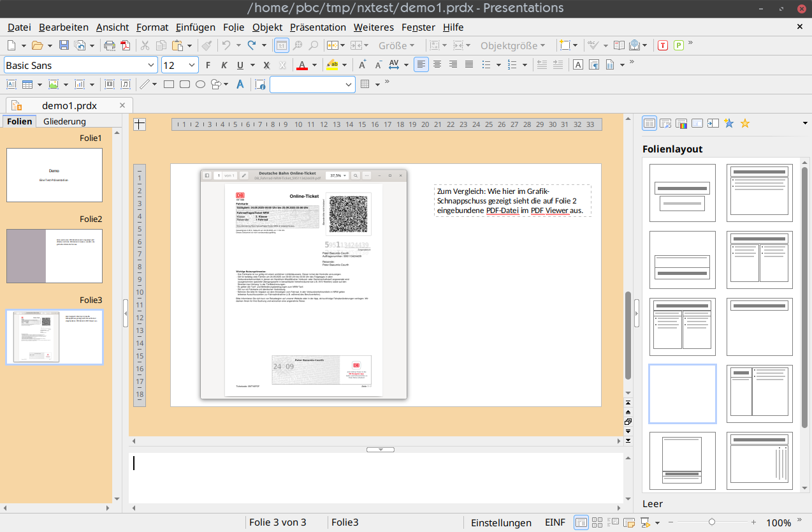Click the red T icon in toolbar
Image resolution: width=812 pixels, height=532 pixels.
[663, 45]
